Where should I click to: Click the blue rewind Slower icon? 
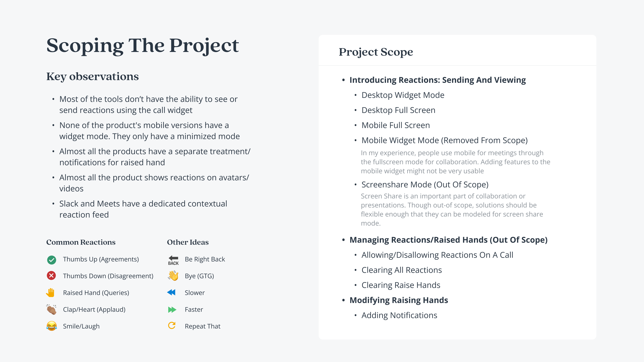[172, 292]
